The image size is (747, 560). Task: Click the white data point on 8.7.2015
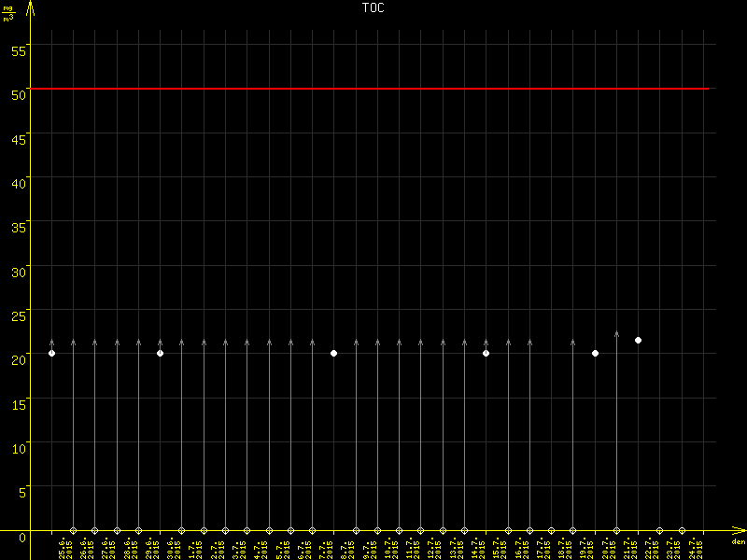(x=333, y=353)
